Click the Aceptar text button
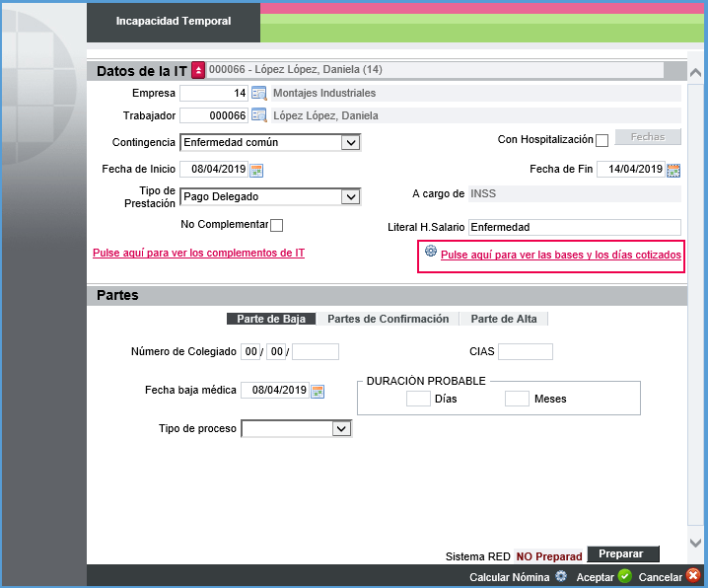The height and width of the screenshot is (588, 708). pyautogui.click(x=596, y=577)
